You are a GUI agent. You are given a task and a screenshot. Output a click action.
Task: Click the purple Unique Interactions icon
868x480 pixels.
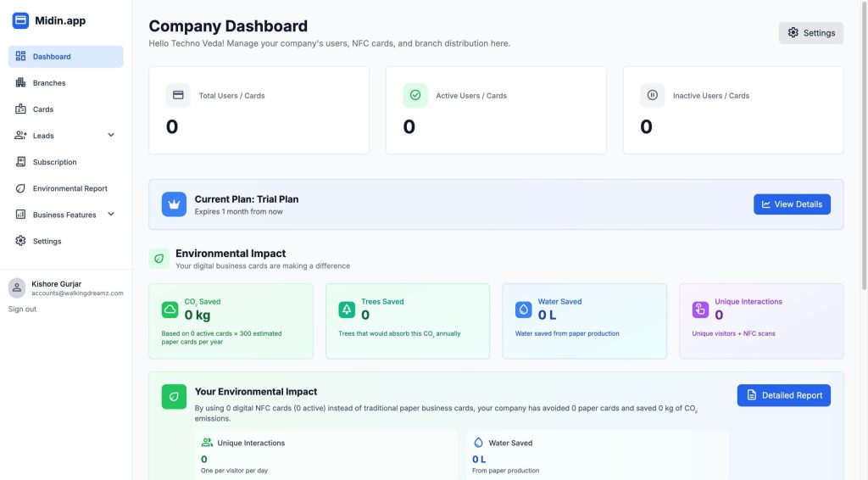click(700, 310)
